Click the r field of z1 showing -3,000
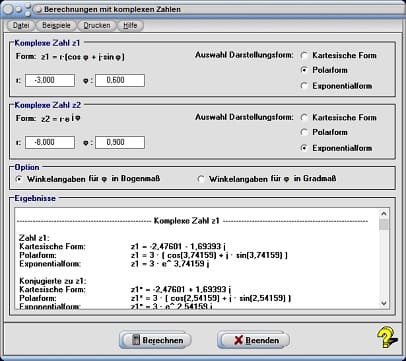Image resolution: width=406 pixels, height=361 pixels. click(x=50, y=80)
